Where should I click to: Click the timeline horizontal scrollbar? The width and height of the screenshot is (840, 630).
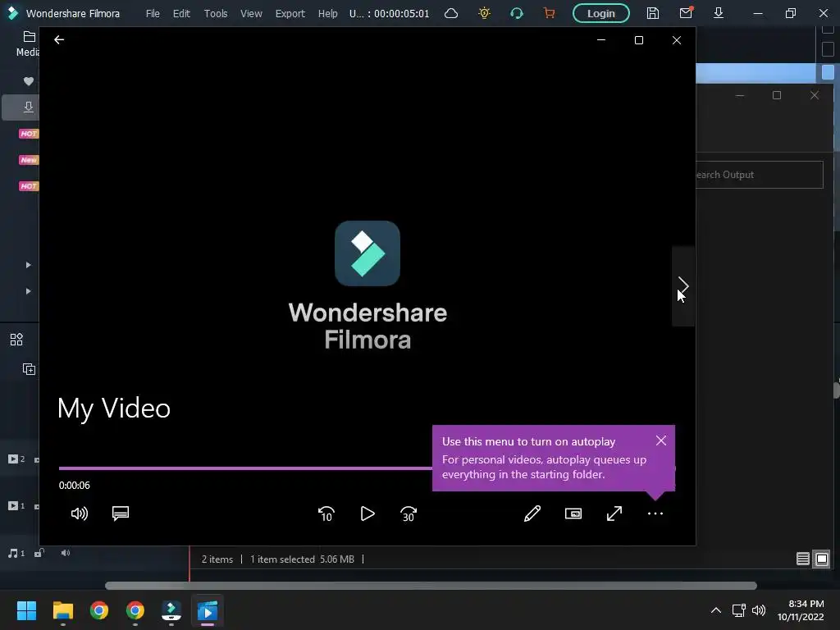click(431, 586)
